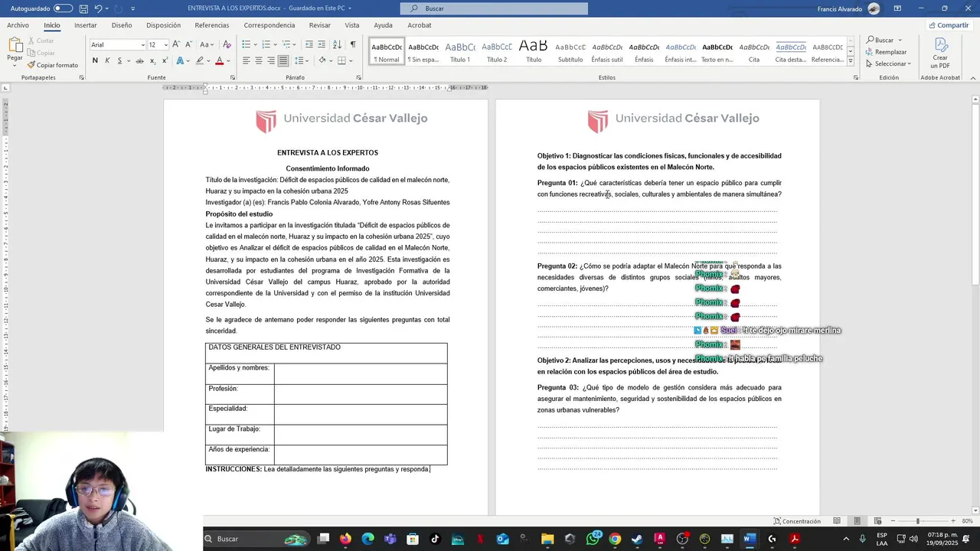Switch to web layout view

tap(877, 521)
